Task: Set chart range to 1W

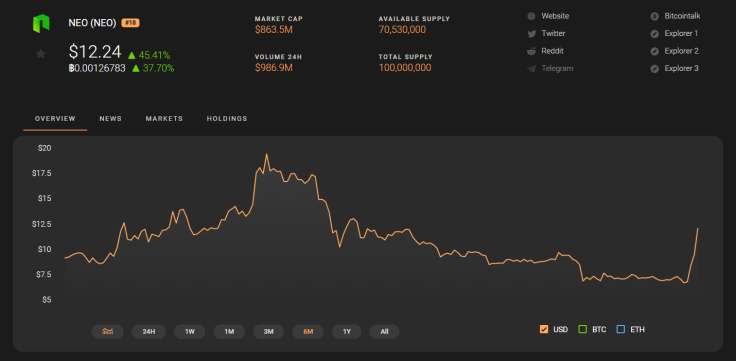Action: pos(190,331)
